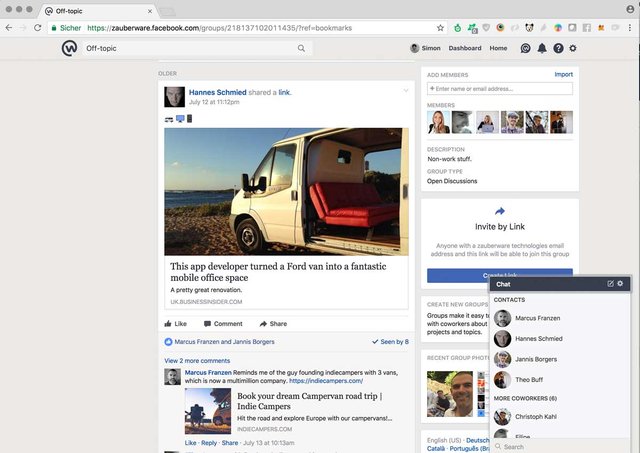Click the Chat panel header bar

[560, 284]
